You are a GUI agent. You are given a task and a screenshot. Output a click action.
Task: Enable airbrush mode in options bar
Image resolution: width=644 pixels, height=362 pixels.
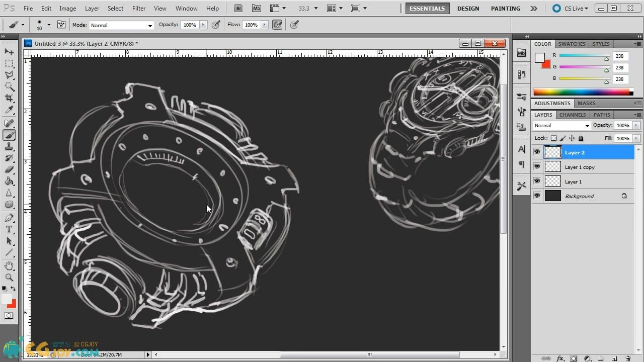277,25
